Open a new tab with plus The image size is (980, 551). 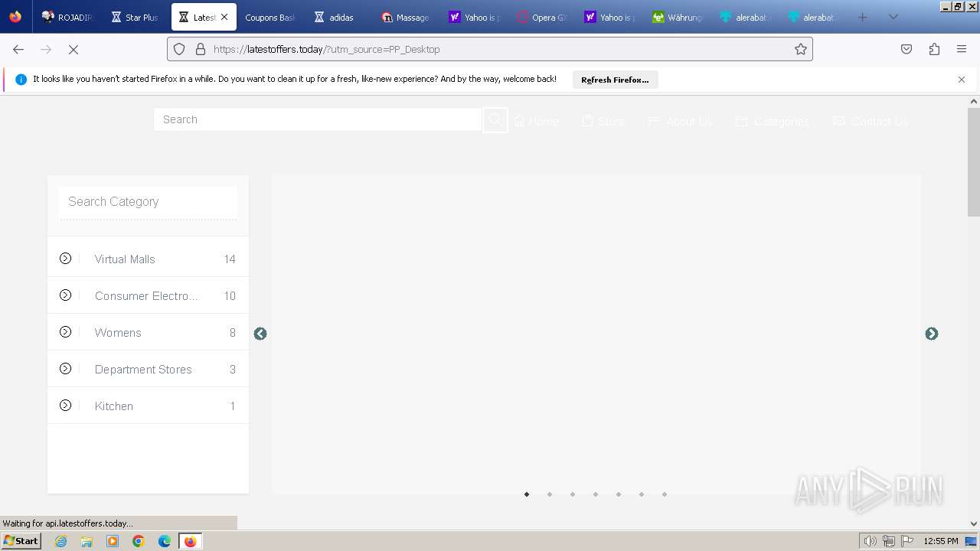(x=862, y=17)
